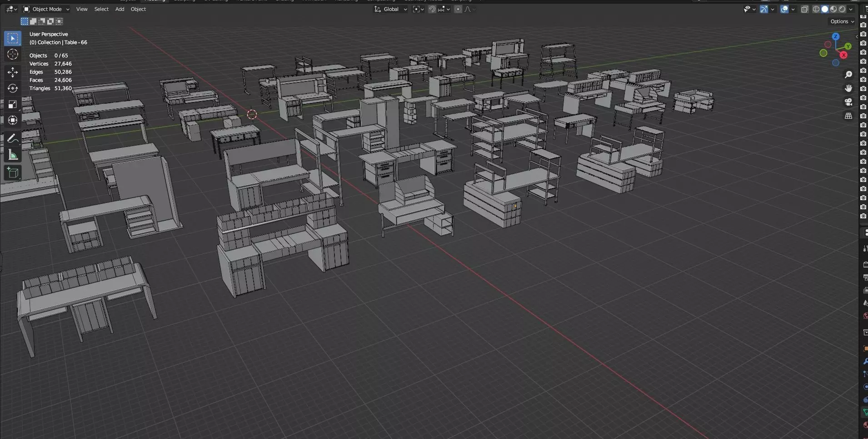Click the negative Y green circle on gizmo
868x439 pixels.
pyautogui.click(x=823, y=53)
